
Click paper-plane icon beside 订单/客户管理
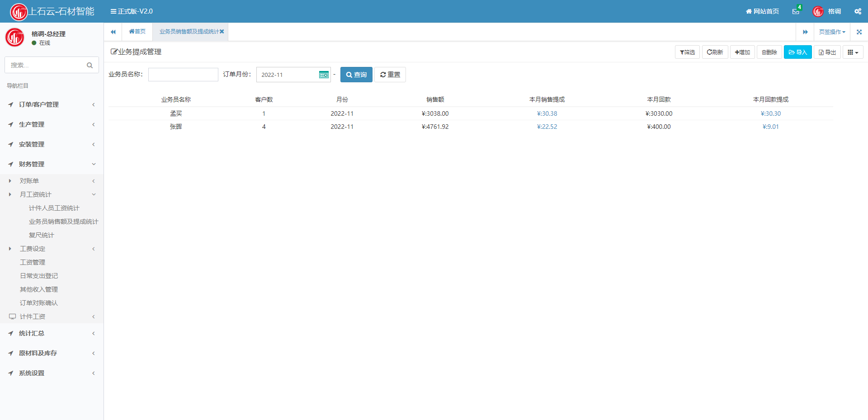11,104
